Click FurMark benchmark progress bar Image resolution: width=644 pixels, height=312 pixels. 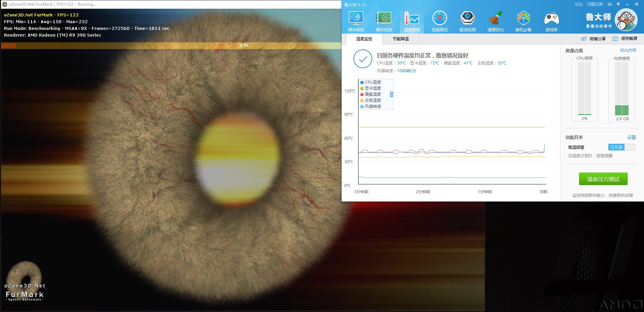click(171, 45)
